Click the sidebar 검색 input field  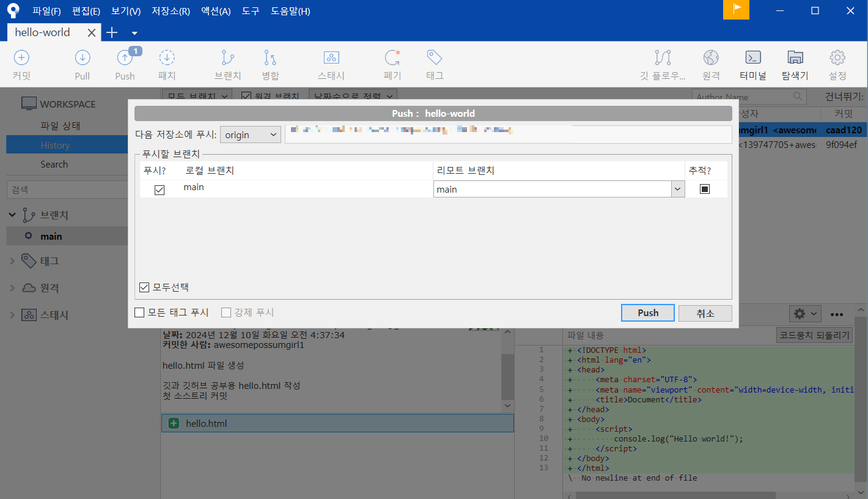[x=67, y=190]
